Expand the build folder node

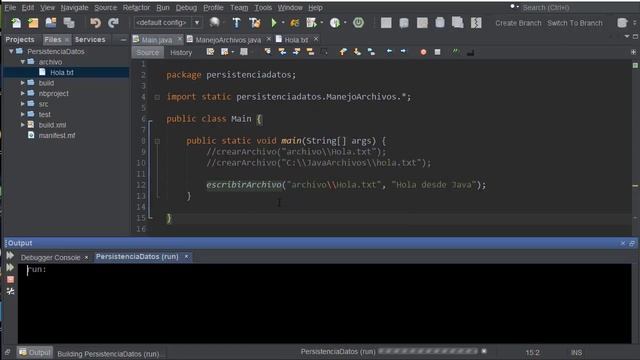coord(23,83)
